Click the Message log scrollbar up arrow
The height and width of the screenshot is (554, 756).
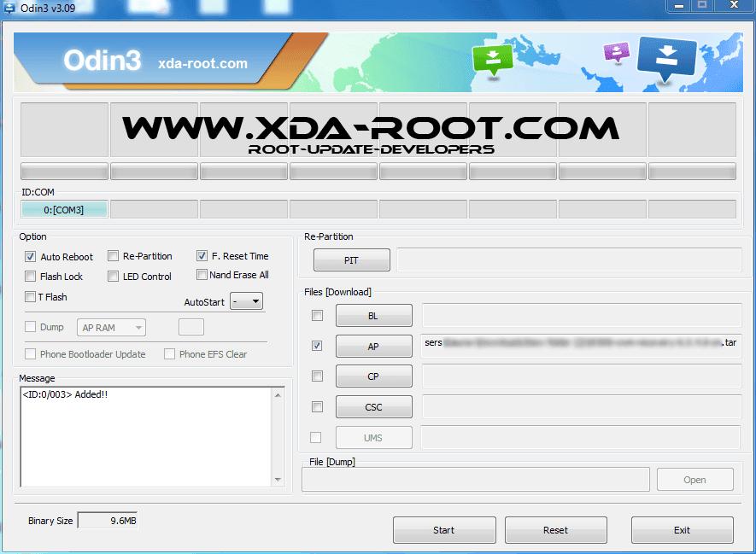click(x=278, y=395)
